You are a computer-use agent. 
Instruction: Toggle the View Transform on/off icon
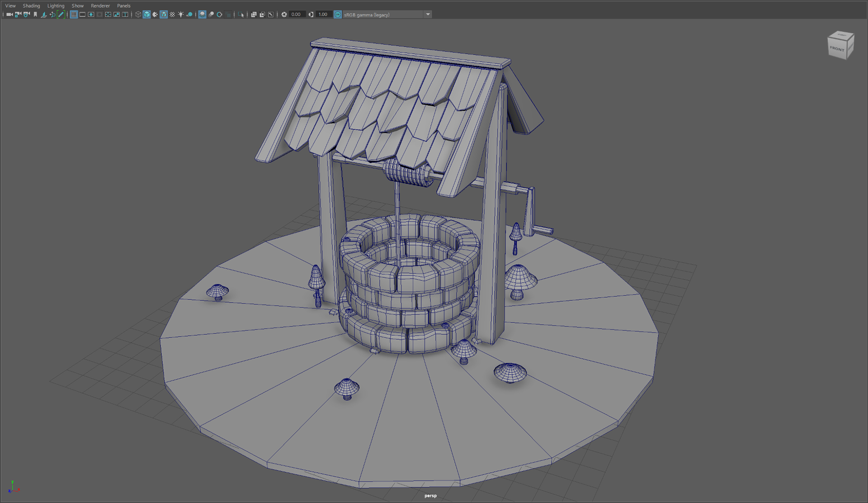coord(338,14)
